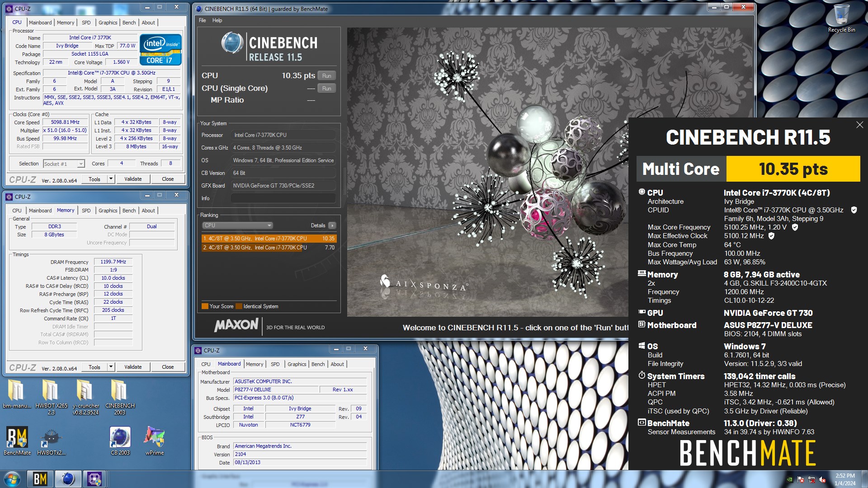Click the motherboard Model field P8Z77-V DELUXE
The image size is (868, 488).
coord(275,390)
